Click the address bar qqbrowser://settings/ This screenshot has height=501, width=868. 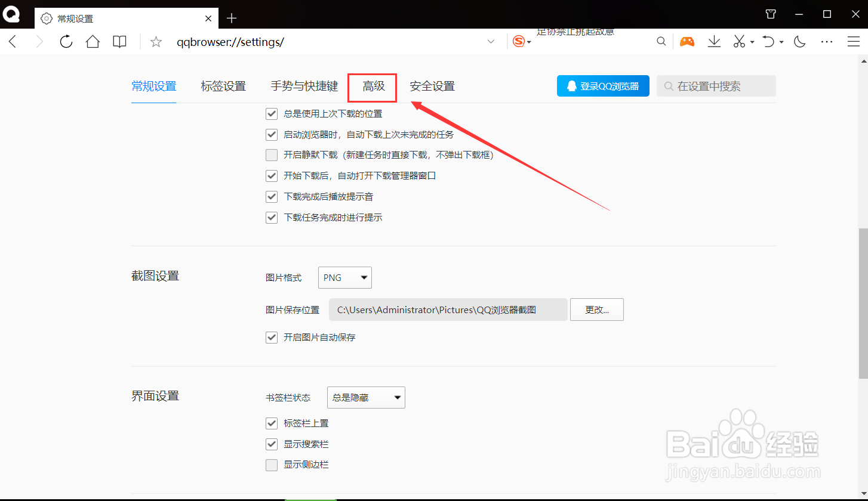[230, 42]
